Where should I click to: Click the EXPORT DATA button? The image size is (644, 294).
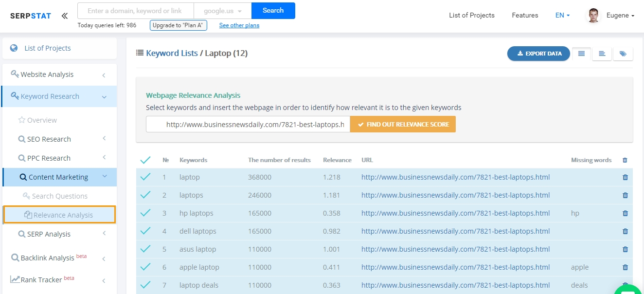[538, 54]
